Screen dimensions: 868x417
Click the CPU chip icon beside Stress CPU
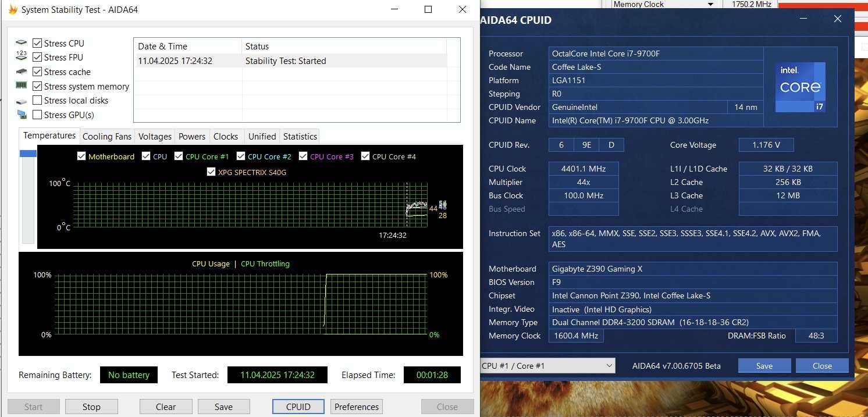[22, 43]
